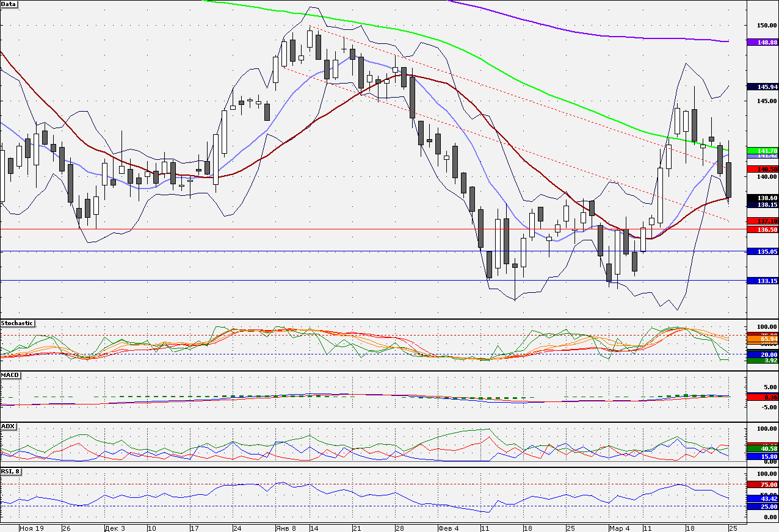Click the green 40.58 ADX value tag
The height and width of the screenshot is (532, 779).
coord(763,449)
